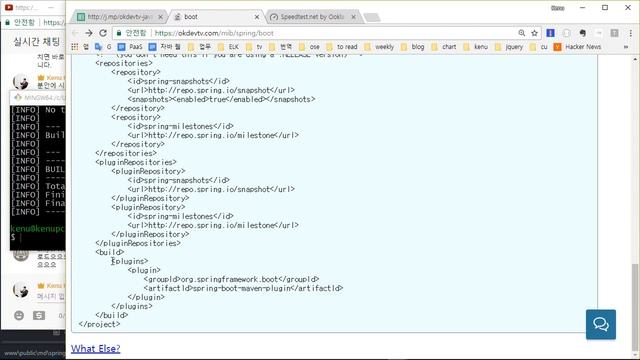The image size is (640, 360).
Task: Show more bookmarks chevron
Action: [x=626, y=47]
